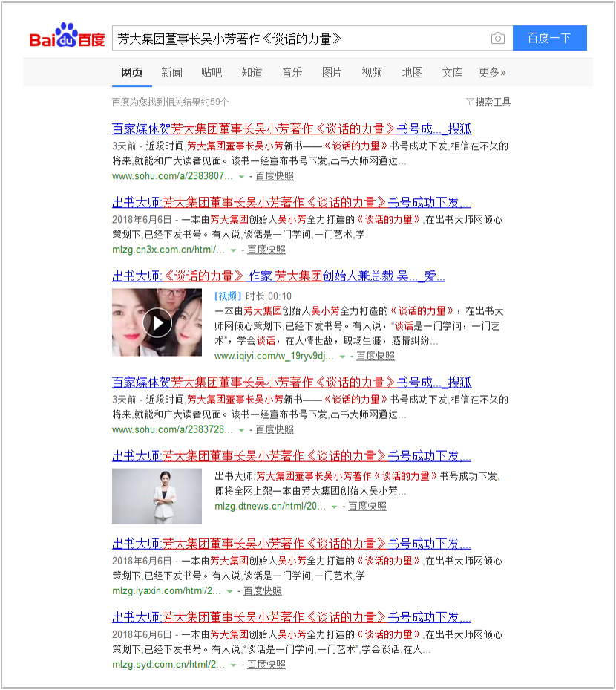Switch to the 视频 tab

tap(372, 72)
